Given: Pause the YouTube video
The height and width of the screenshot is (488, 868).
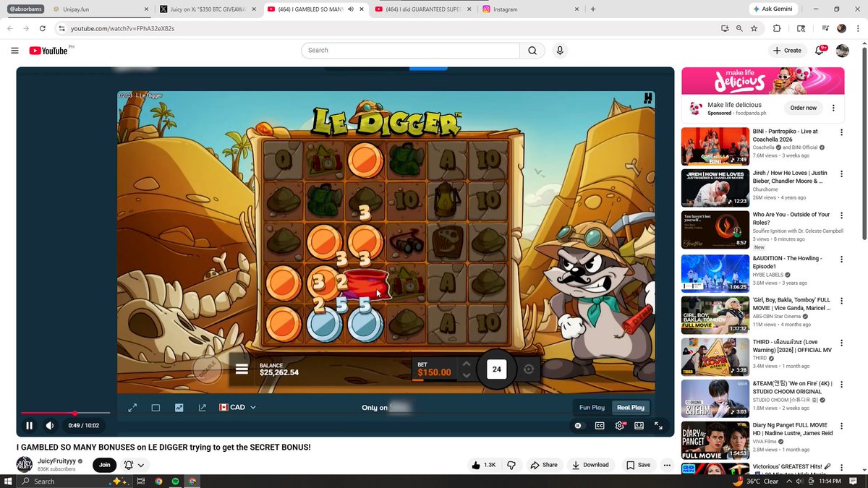Looking at the screenshot, I should [29, 426].
